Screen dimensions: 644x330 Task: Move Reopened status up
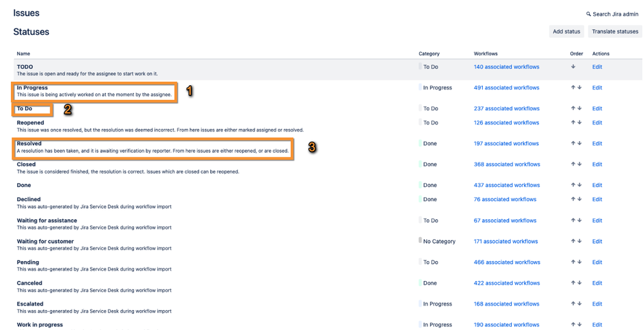point(573,122)
